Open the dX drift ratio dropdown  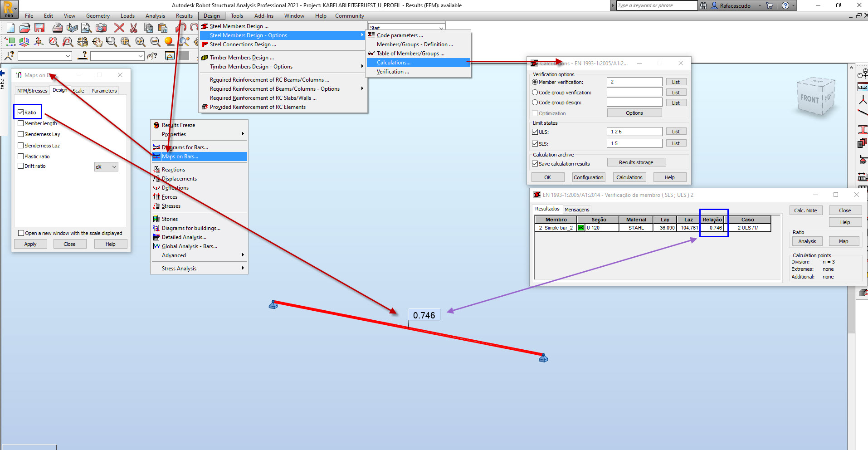click(x=106, y=167)
